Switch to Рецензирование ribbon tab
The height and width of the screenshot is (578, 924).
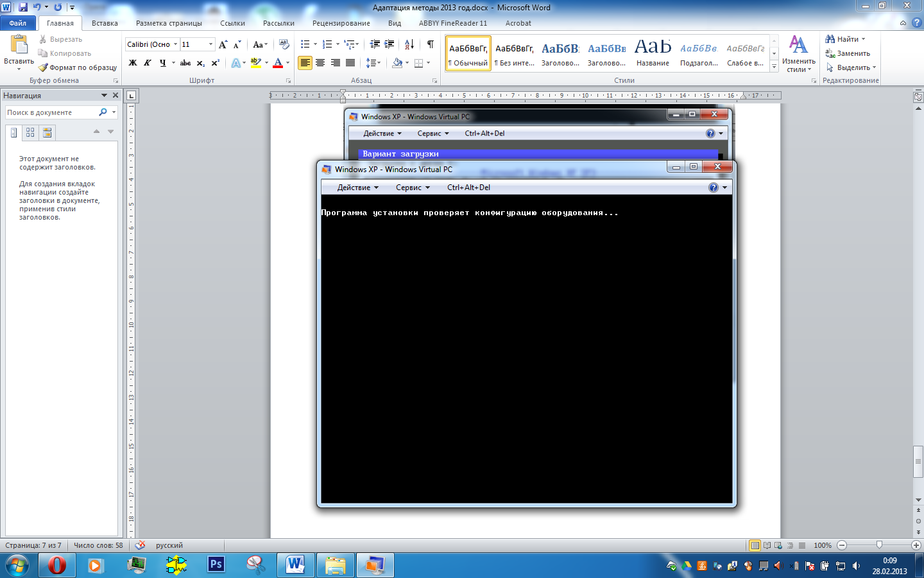click(341, 23)
